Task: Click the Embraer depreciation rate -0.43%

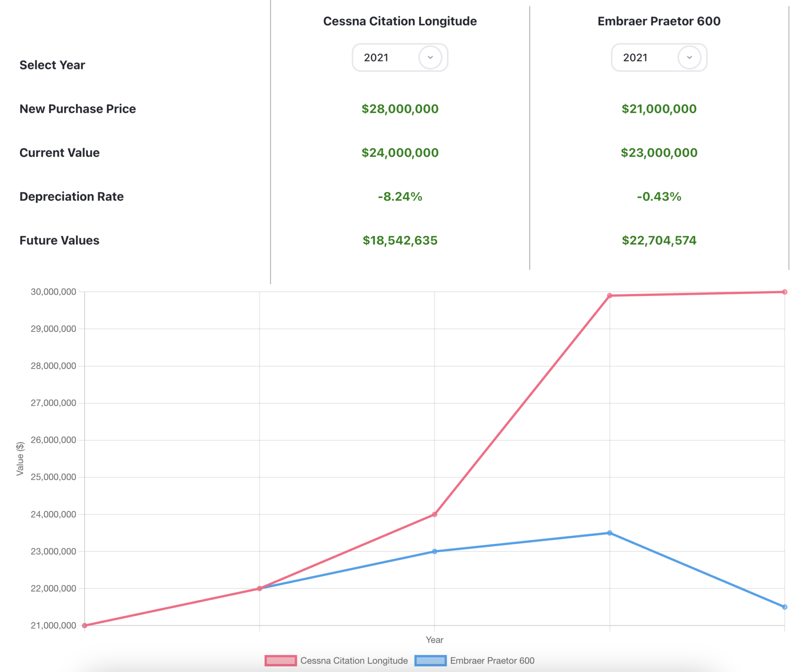Action: (659, 197)
